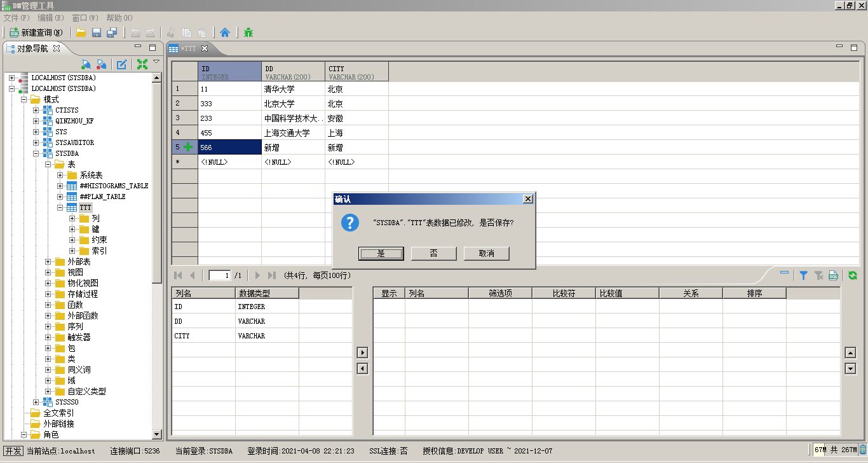The height and width of the screenshot is (463, 868).
Task: Click the save all toolbar icon
Action: pos(111,32)
